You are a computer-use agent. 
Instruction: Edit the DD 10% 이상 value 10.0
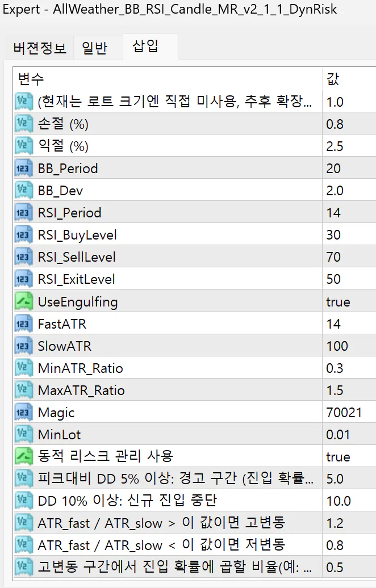[x=339, y=501]
